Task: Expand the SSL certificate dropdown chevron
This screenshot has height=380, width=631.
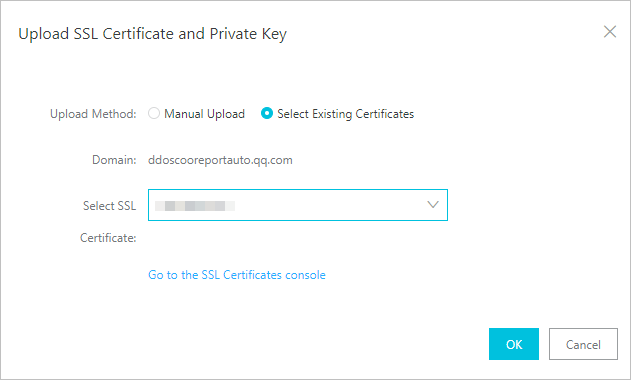Action: [433, 204]
